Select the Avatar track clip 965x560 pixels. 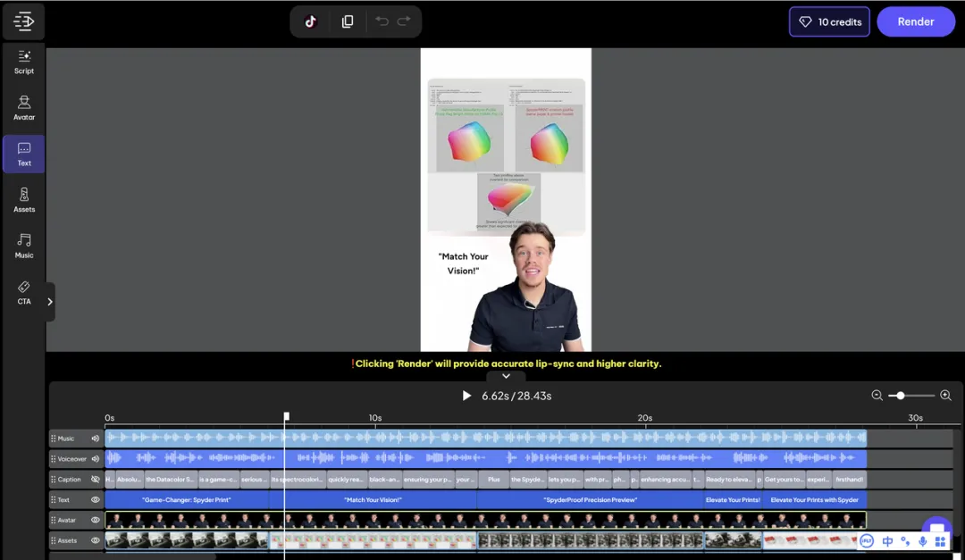pos(485,520)
